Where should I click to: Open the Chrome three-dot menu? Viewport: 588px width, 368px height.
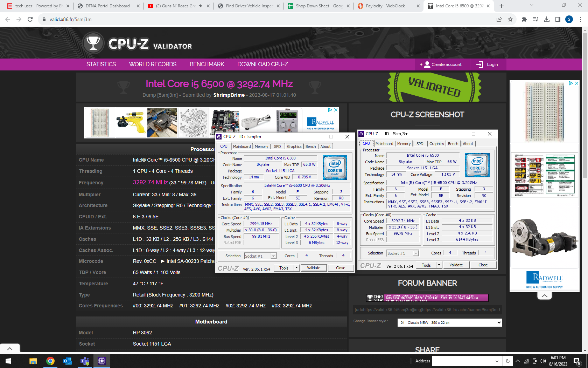580,19
